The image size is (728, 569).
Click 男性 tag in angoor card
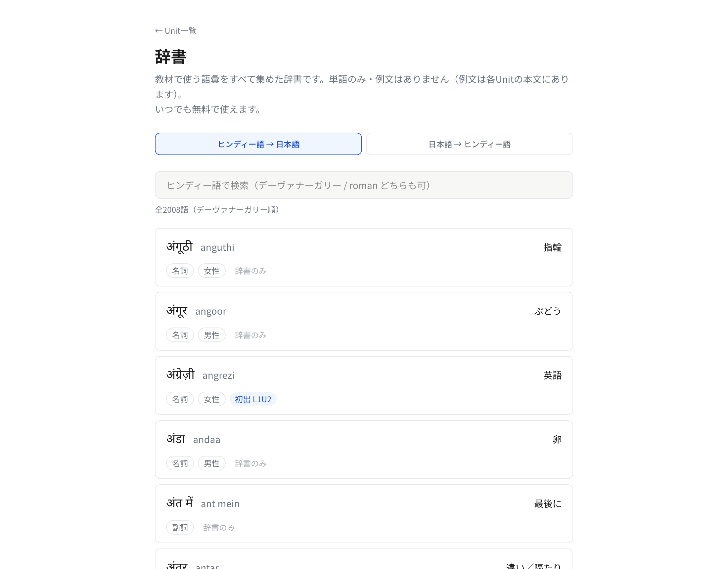tap(211, 335)
